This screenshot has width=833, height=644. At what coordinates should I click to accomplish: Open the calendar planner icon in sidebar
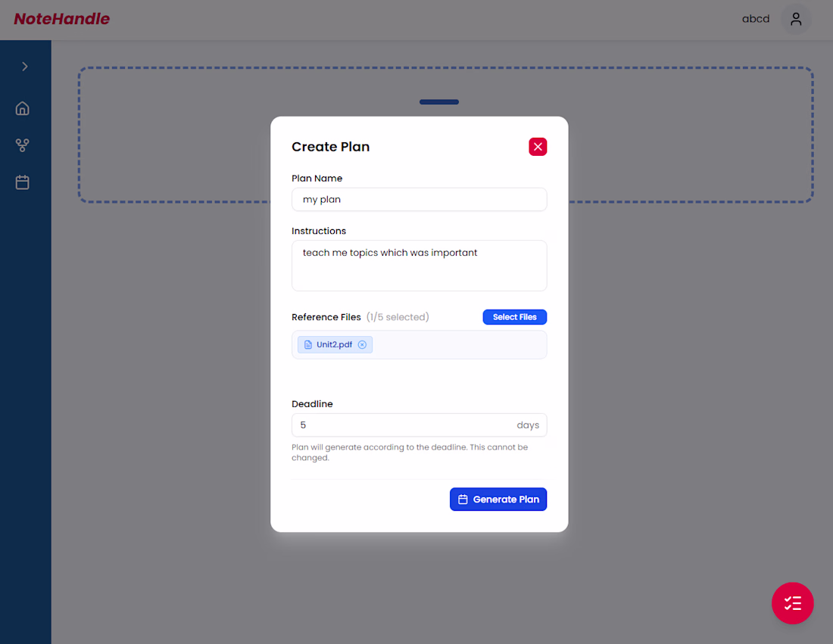(x=22, y=182)
